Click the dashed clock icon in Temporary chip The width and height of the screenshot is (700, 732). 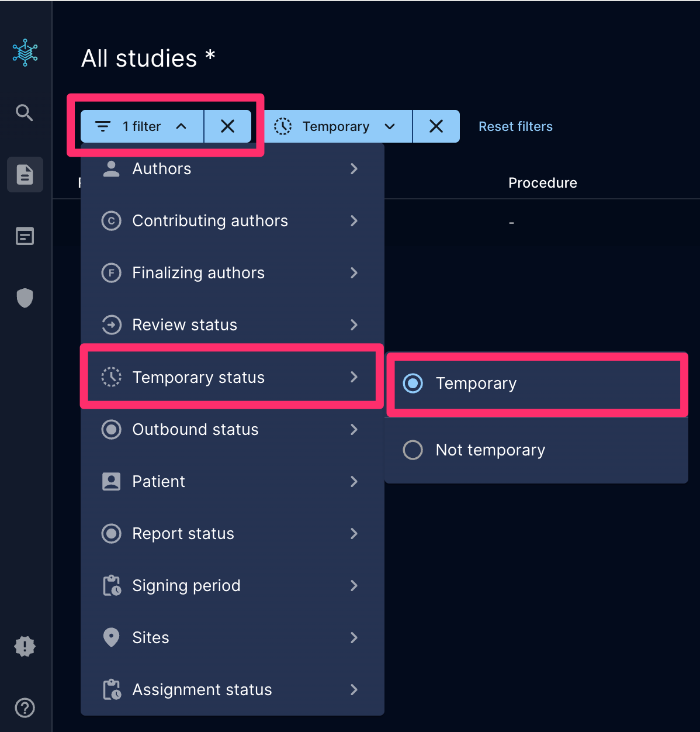283,126
